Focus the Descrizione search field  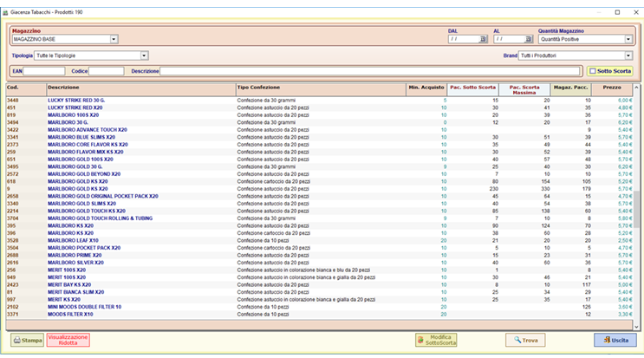click(369, 71)
